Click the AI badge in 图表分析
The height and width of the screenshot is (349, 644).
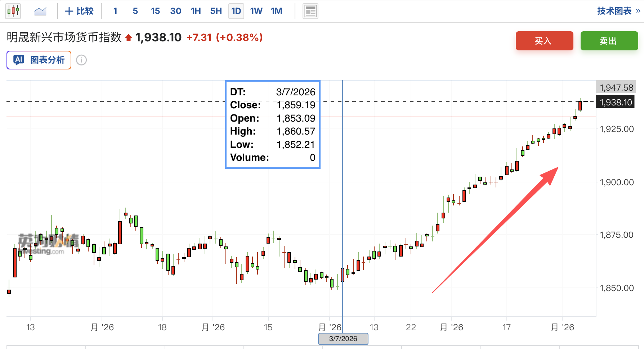pos(19,60)
